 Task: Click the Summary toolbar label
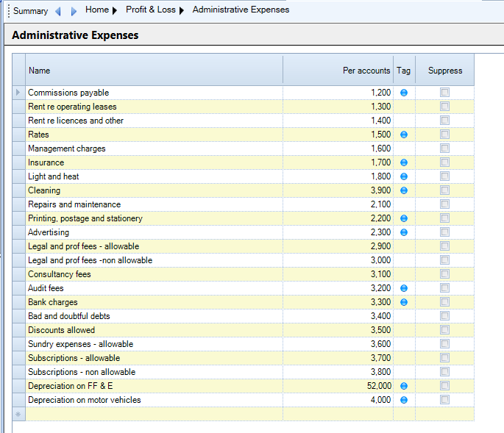pyautogui.click(x=30, y=11)
